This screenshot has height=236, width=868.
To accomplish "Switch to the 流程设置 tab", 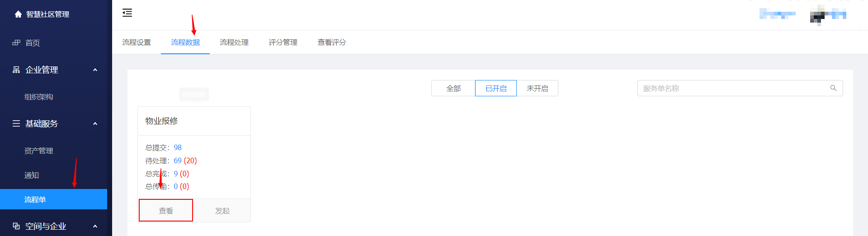I will (137, 42).
